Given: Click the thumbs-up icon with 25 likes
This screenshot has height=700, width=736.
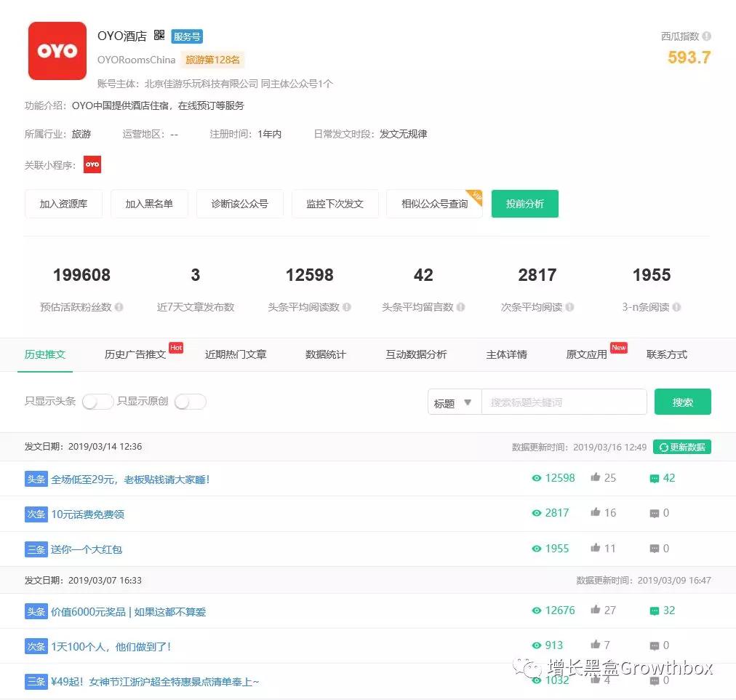Looking at the screenshot, I should click(595, 477).
